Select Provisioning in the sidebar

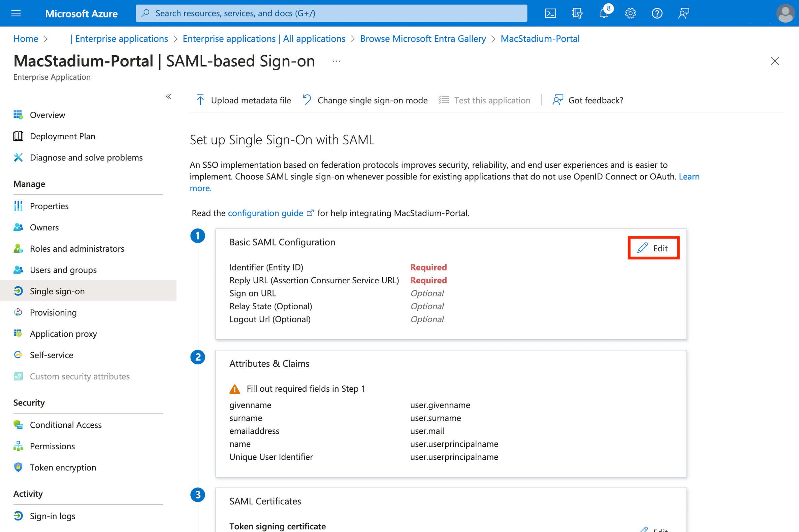pos(53,313)
